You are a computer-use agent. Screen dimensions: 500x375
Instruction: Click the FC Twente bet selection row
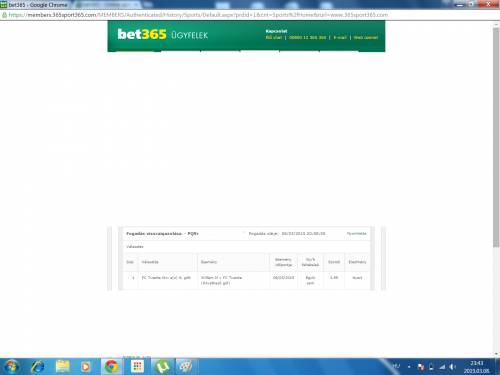[246, 280]
